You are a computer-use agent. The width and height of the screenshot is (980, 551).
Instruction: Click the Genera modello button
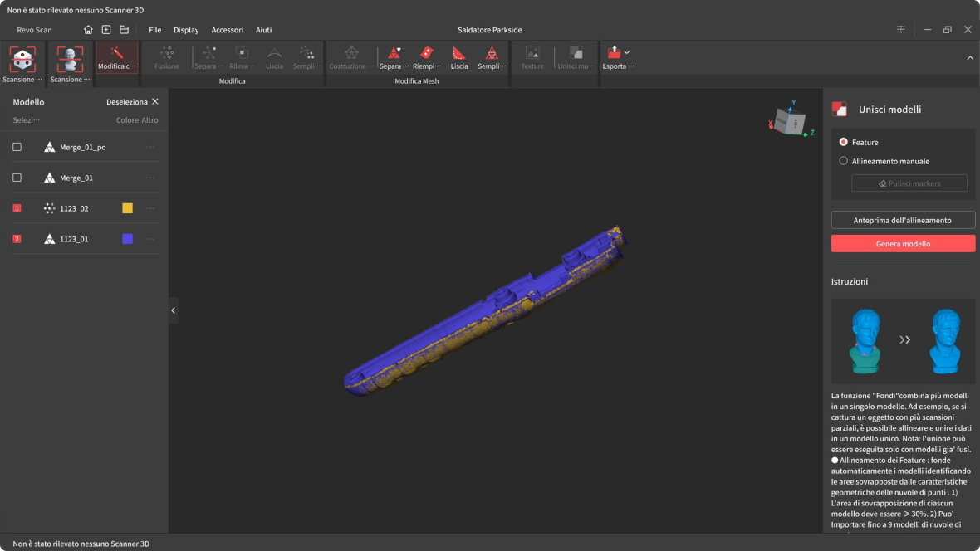coord(903,244)
